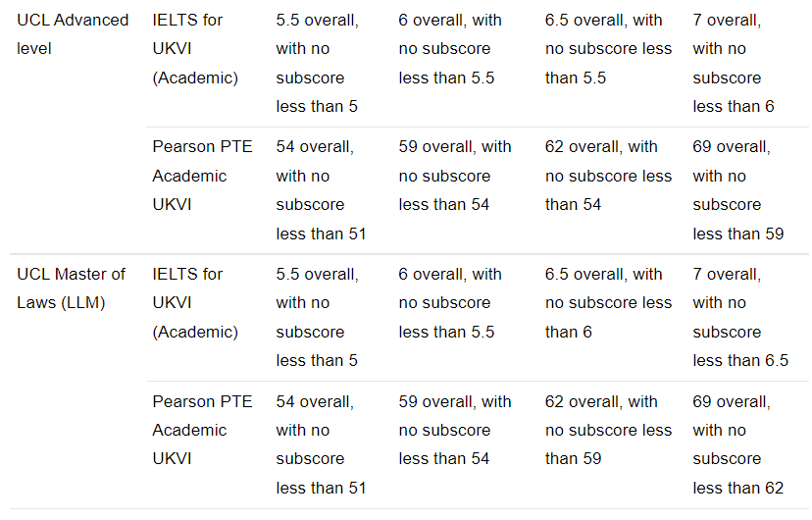Viewport: 812px width, 520px height.
Task: Select "69 overall, no subscore less than 62" cell
Action: [737, 444]
